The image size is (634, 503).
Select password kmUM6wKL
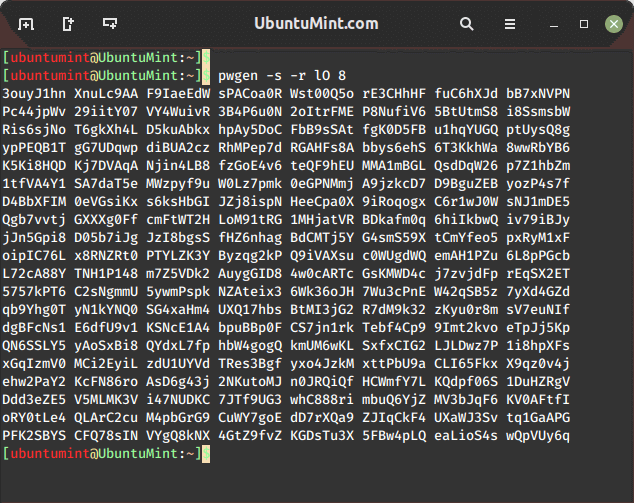coord(322,346)
